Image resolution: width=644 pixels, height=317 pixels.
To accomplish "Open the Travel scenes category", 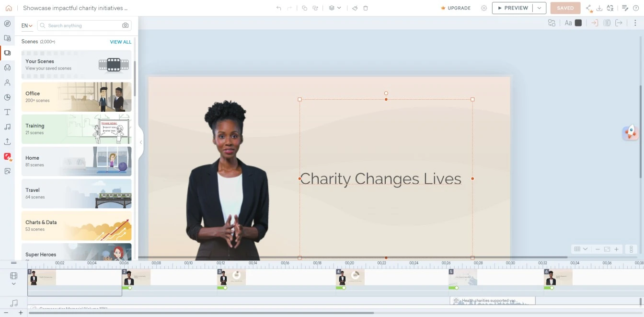I will click(x=76, y=193).
